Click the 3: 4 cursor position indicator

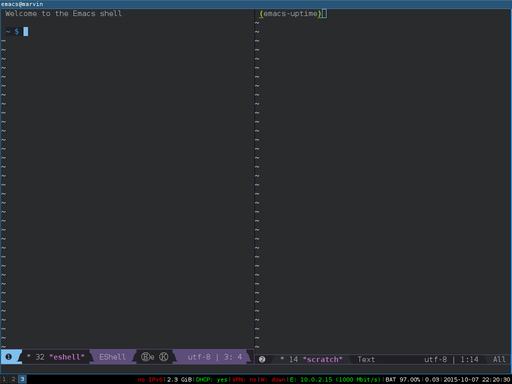point(233,357)
